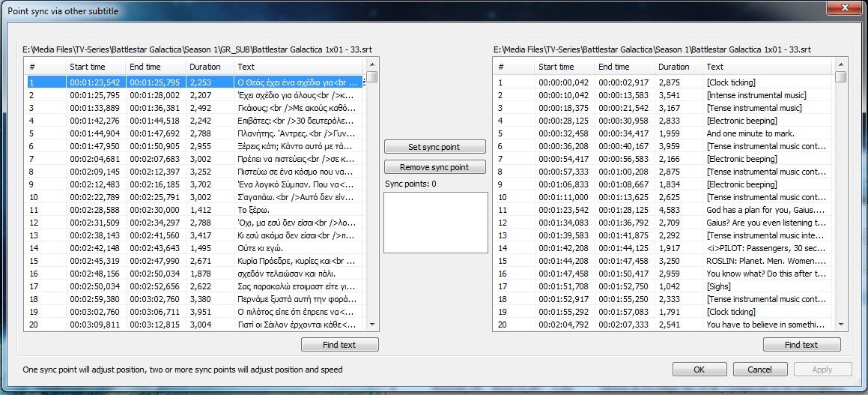This screenshot has height=395, width=868.
Task: Click Find text below the left subtitle list
Action: point(340,345)
